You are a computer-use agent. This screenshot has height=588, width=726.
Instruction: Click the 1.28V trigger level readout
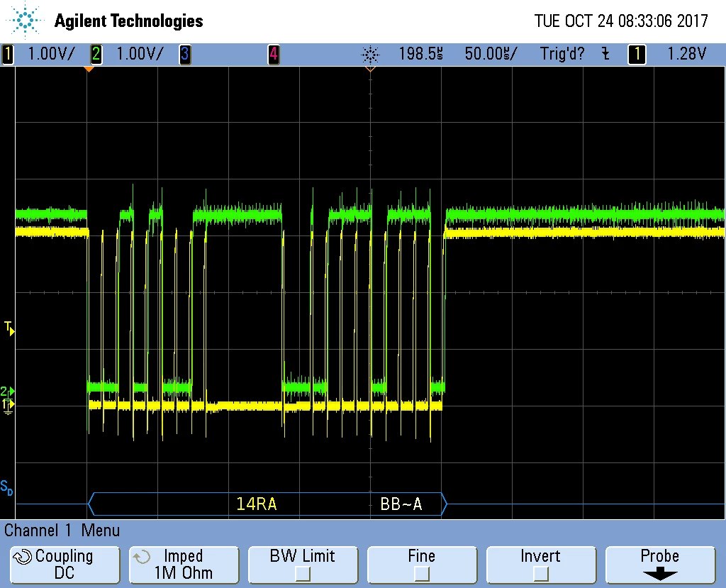click(x=686, y=54)
